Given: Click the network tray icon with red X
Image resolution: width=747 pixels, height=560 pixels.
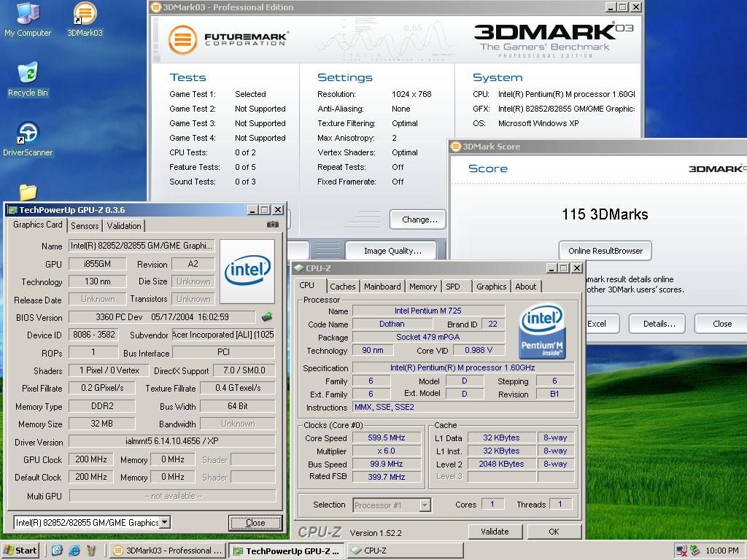Looking at the screenshot, I should click(x=682, y=551).
